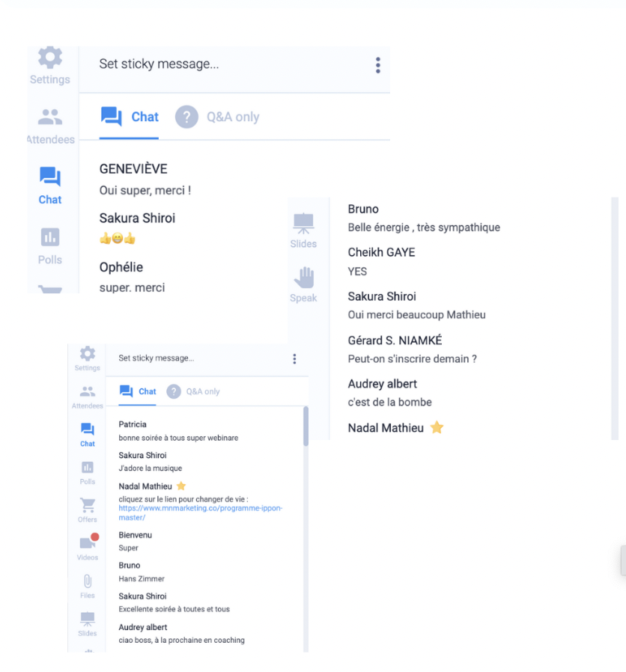Screen dimensions: 626x672
Task: Click message "YES"
Action: [358, 272]
